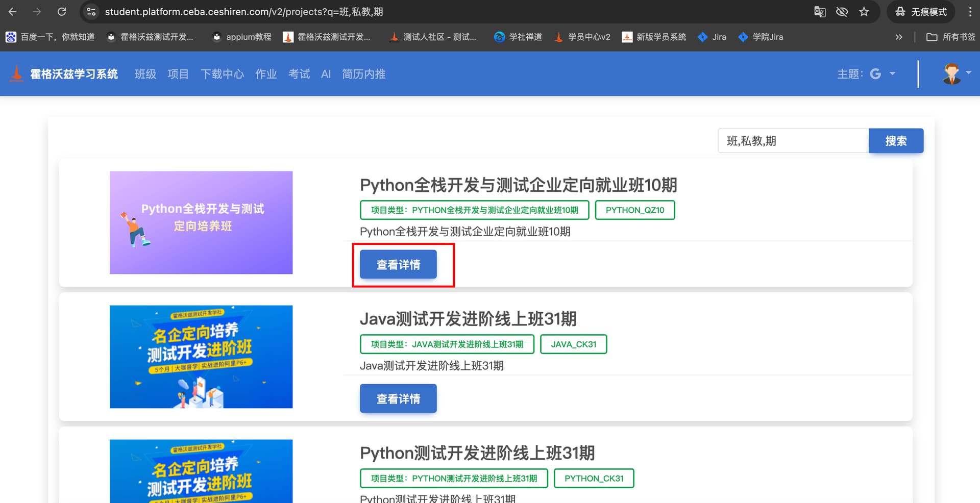Open first 霍格沃兹测试开发 bookmark
This screenshot has width=980, height=503.
click(150, 37)
